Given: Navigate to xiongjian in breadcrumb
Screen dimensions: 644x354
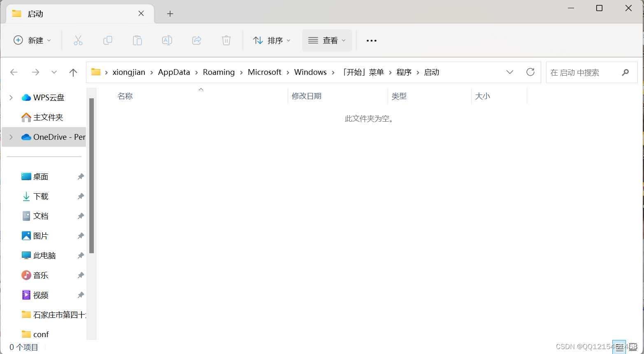Looking at the screenshot, I should (129, 72).
